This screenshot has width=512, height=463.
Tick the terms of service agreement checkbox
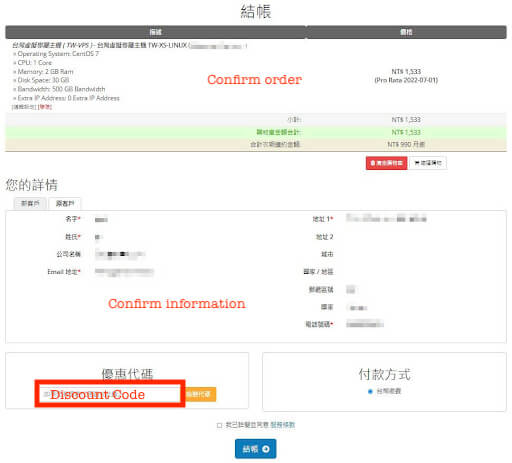pos(219,425)
